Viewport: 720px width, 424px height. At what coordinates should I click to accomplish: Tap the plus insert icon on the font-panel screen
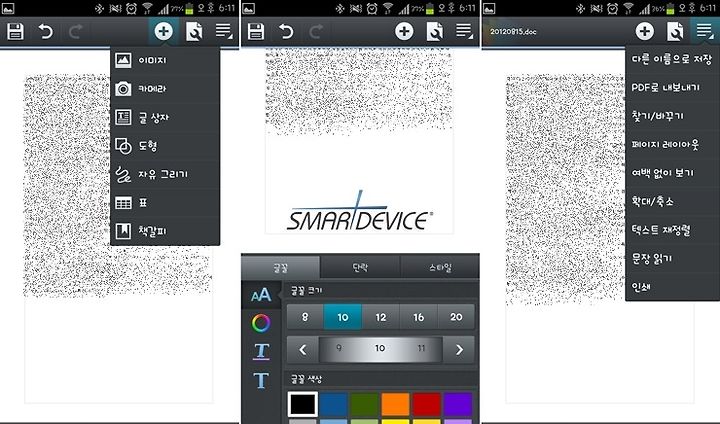(404, 31)
